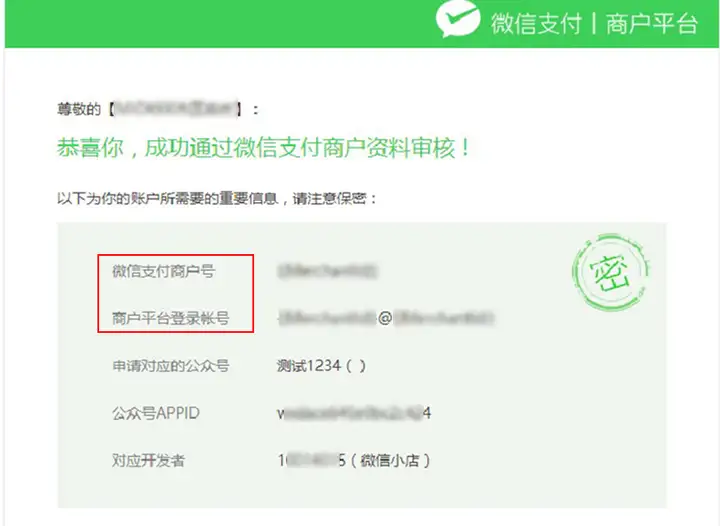The height and width of the screenshot is (526, 720).
Task: Click the blurred recipient name in greeting
Action: pos(176,109)
